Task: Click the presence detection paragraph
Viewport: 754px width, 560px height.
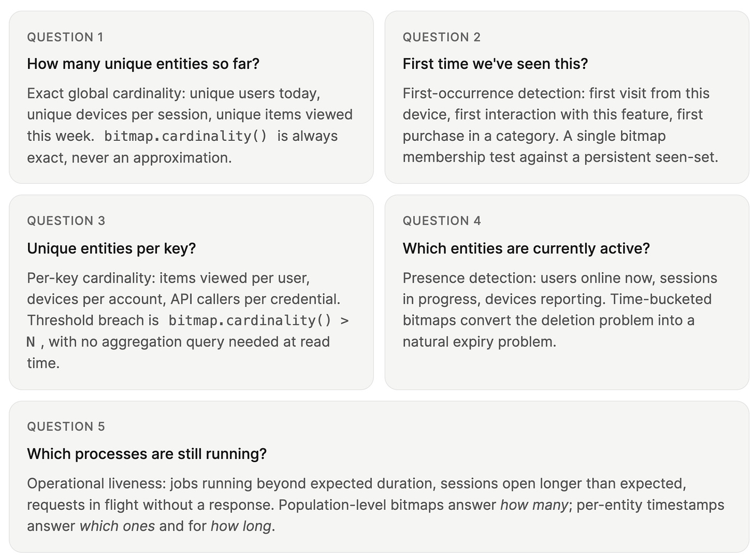Action: pos(560,310)
